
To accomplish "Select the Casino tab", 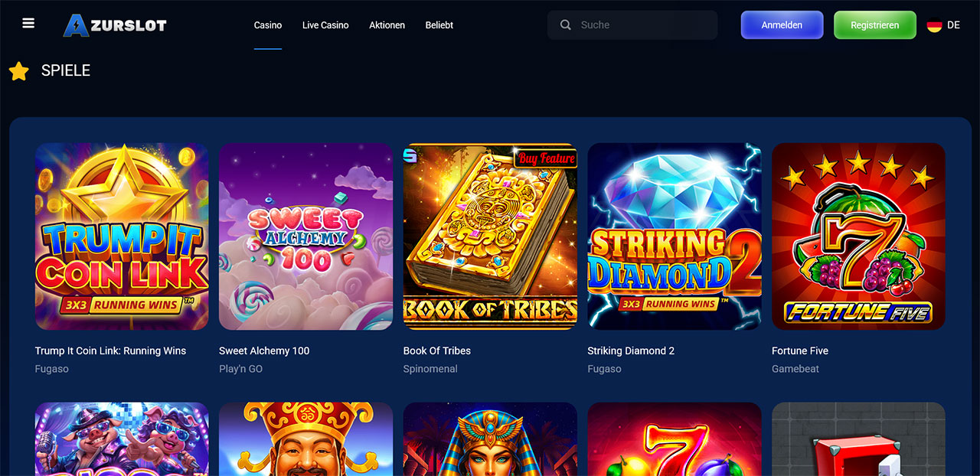I will pyautogui.click(x=268, y=25).
